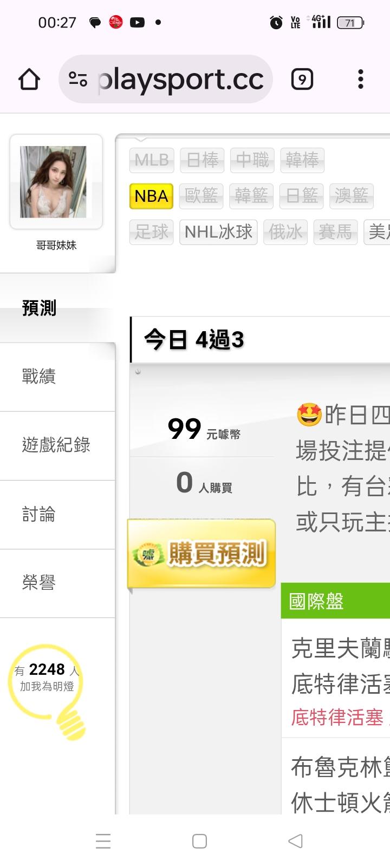The width and height of the screenshot is (390, 868).
Task: Open Chrome three-dot overflow menu
Action: click(360, 80)
